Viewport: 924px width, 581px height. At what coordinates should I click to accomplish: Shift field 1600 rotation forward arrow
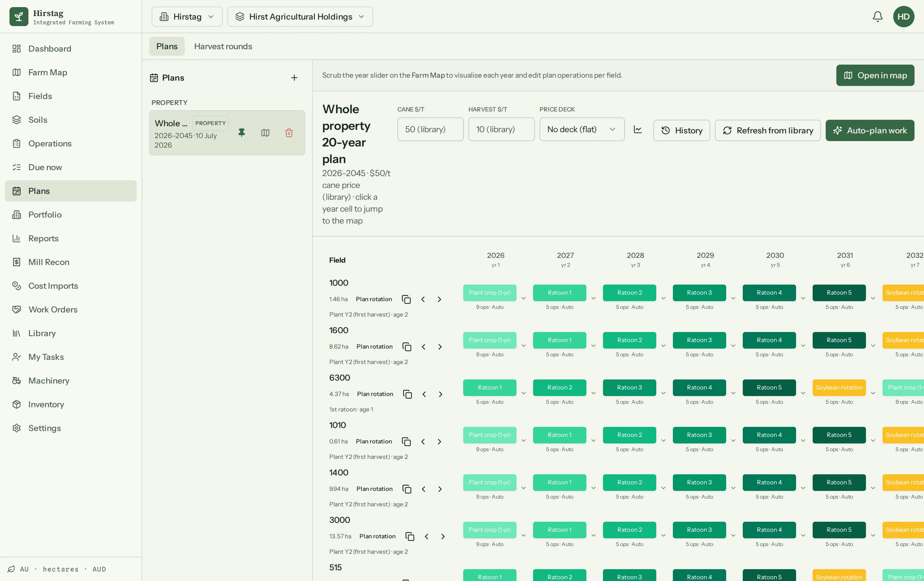pyautogui.click(x=440, y=347)
